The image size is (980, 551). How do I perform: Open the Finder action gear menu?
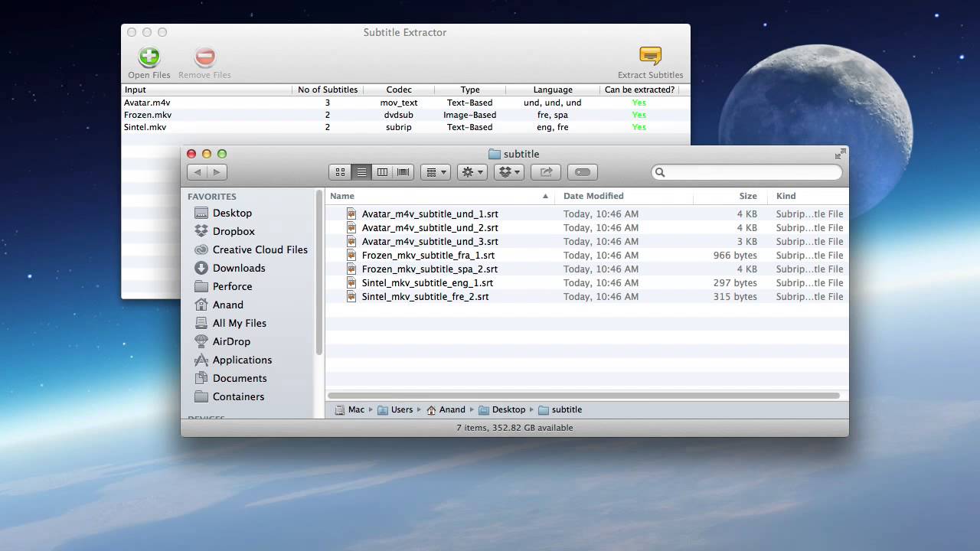(472, 172)
